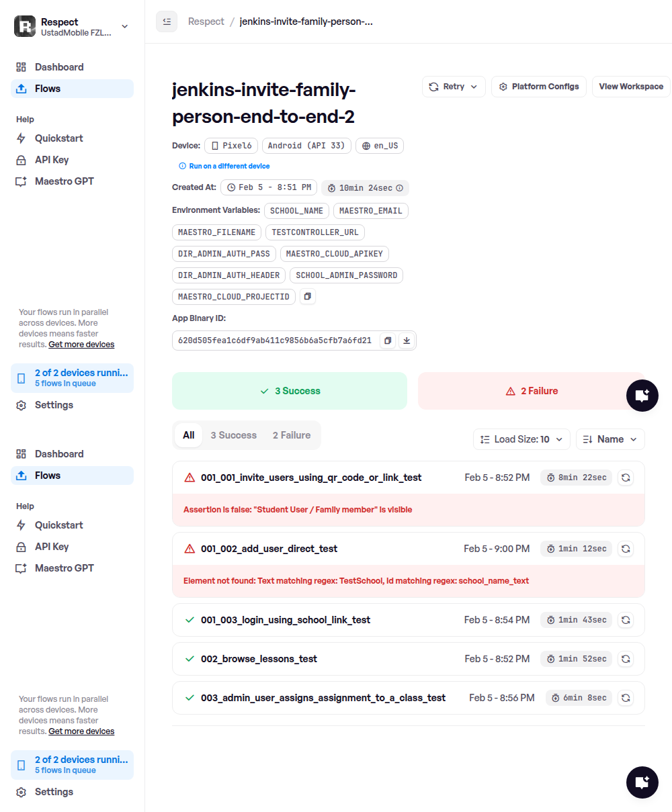This screenshot has height=812, width=672.
Task: Rerun the 001_002_add_user_direct_test flow
Action: point(626,549)
